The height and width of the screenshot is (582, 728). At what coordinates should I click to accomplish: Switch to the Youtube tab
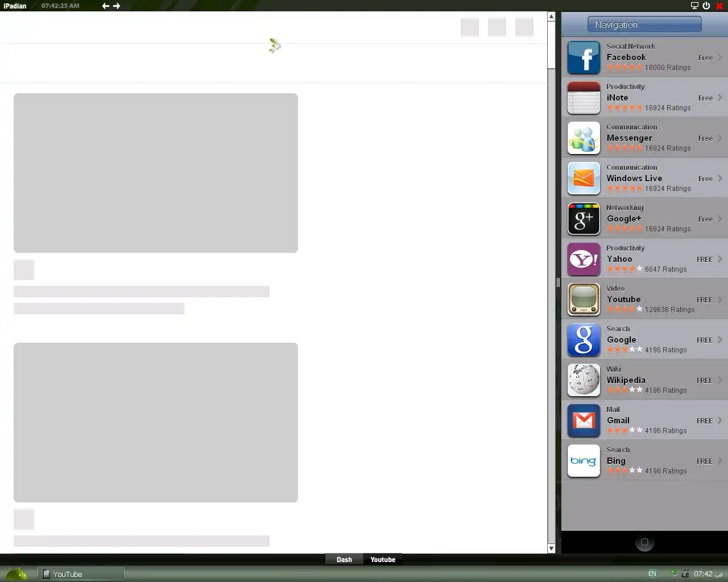click(x=383, y=560)
